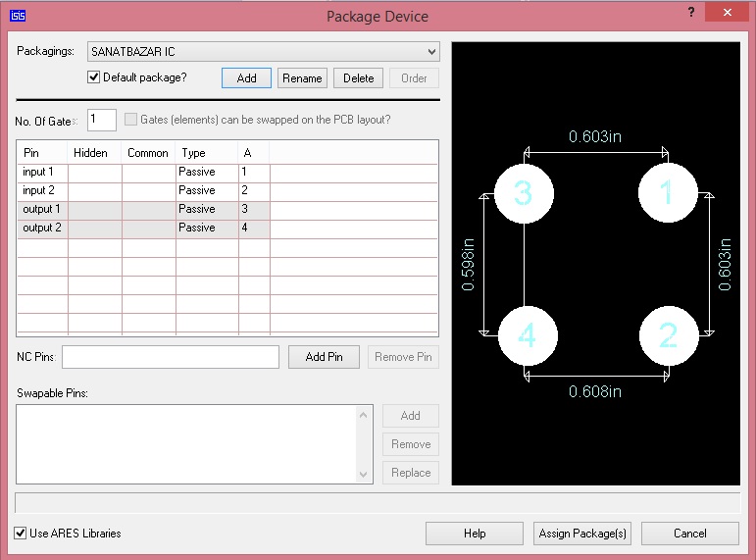Select the input 2 pin row
The image size is (756, 560).
(x=227, y=191)
